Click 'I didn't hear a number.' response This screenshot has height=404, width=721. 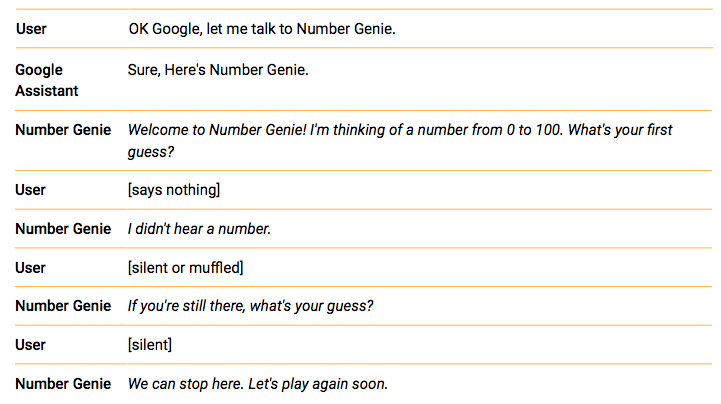coord(199,229)
